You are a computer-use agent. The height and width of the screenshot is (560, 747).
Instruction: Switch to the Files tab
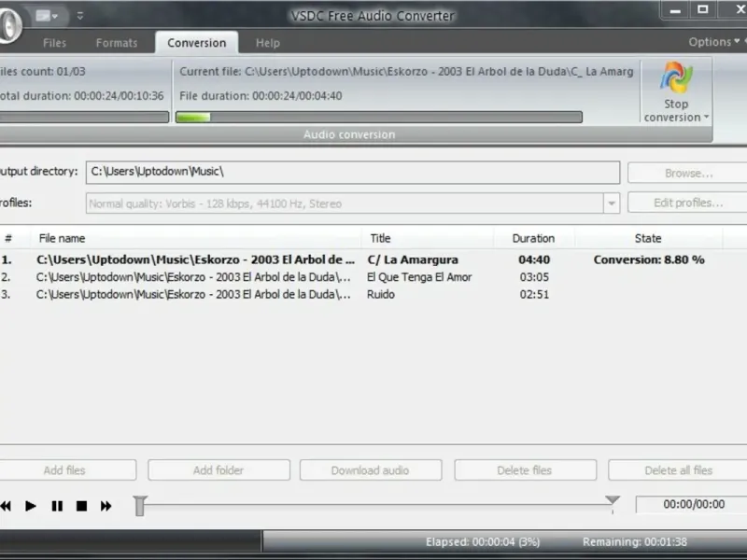pyautogui.click(x=54, y=43)
